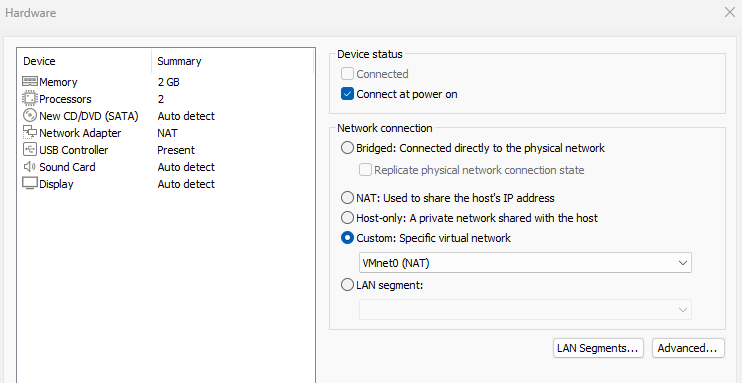Open the LAN Segments dialog button

(598, 348)
